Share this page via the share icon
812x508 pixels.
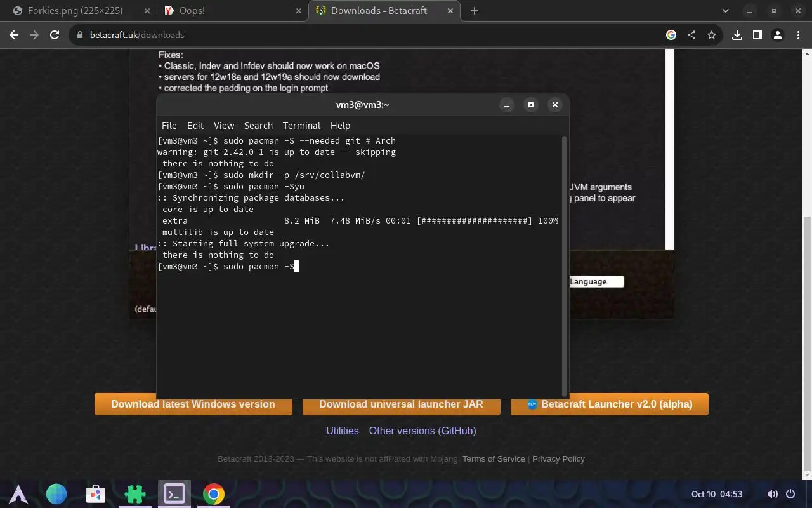pos(691,35)
